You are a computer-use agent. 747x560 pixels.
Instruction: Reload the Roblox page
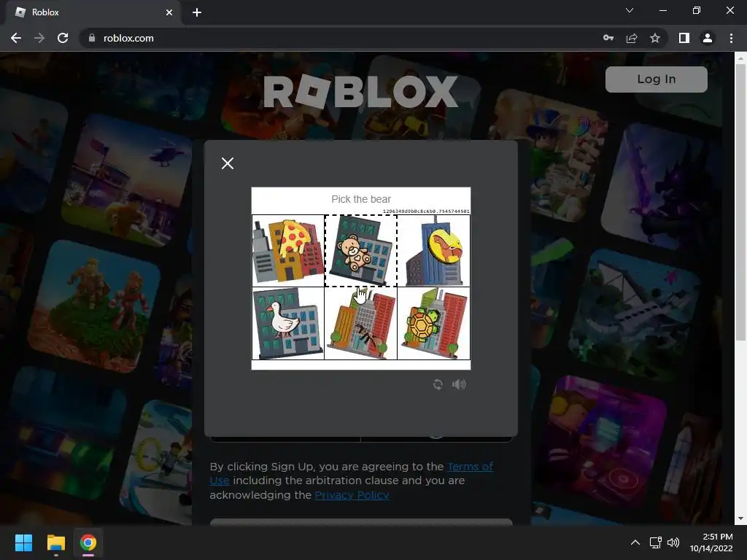pyautogui.click(x=63, y=38)
